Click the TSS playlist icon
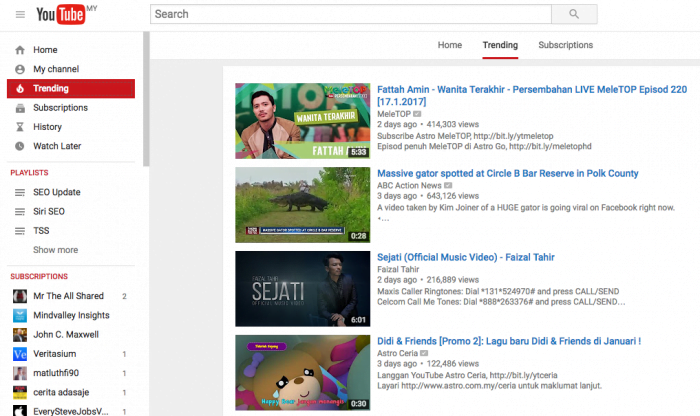The width and height of the screenshot is (700, 416). [x=20, y=231]
